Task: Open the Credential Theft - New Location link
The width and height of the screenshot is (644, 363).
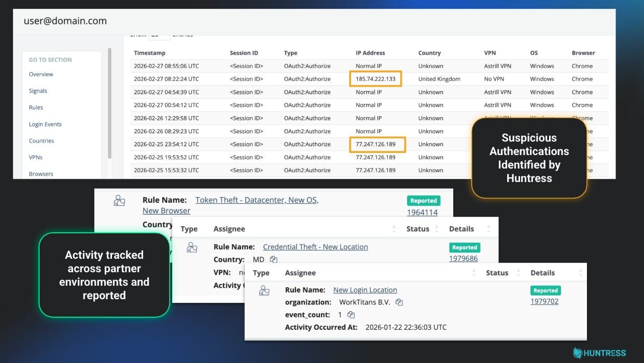Action: coord(315,247)
